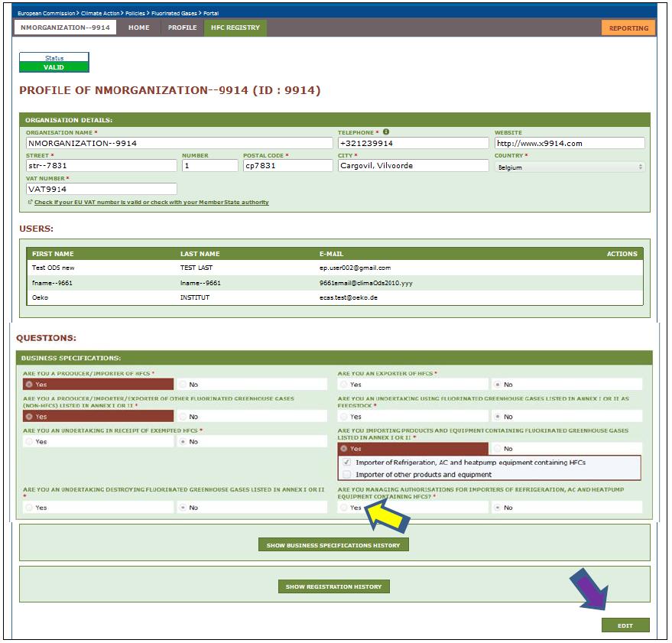The height and width of the screenshot is (643, 672).
Task: Click the Organisation Name input field
Action: click(x=179, y=143)
